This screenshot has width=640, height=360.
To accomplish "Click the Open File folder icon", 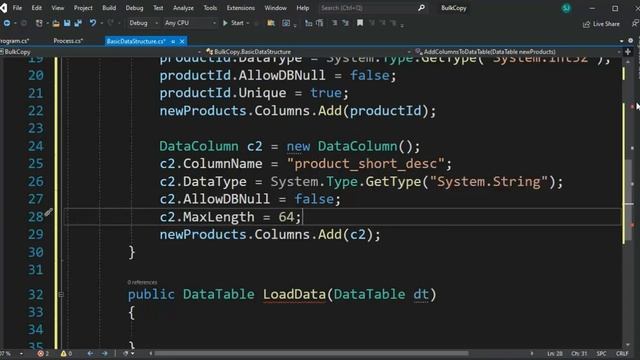I will click(x=56, y=23).
